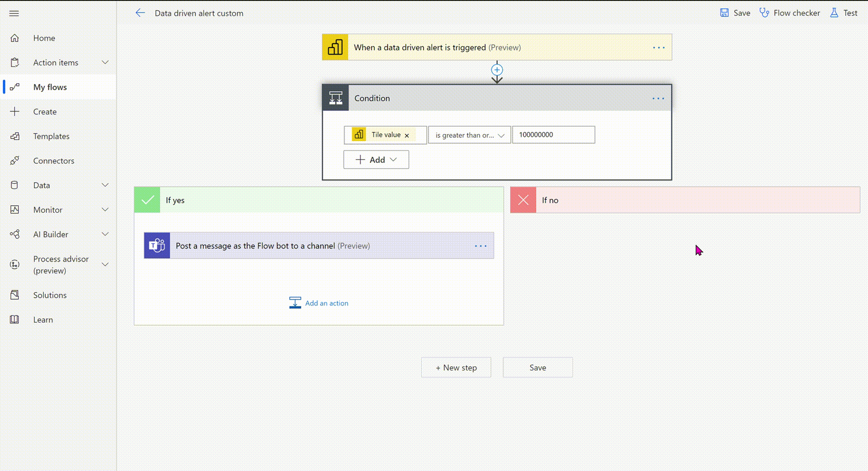Click the Condition control icon
Viewport: 868px width, 471px height.
coord(335,98)
